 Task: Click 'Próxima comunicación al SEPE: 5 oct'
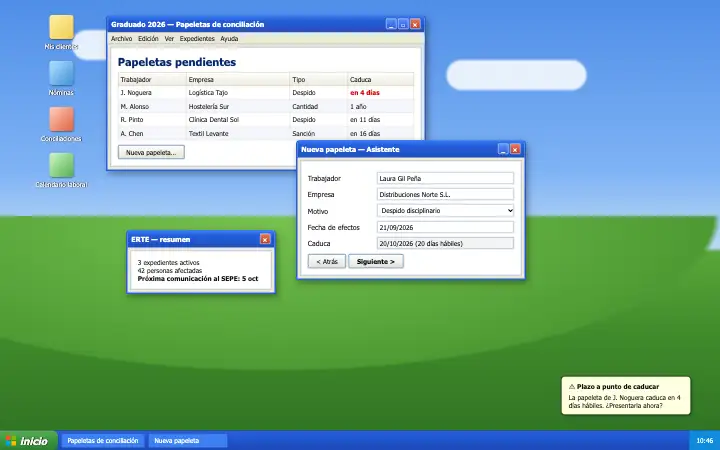pyautogui.click(x=198, y=279)
